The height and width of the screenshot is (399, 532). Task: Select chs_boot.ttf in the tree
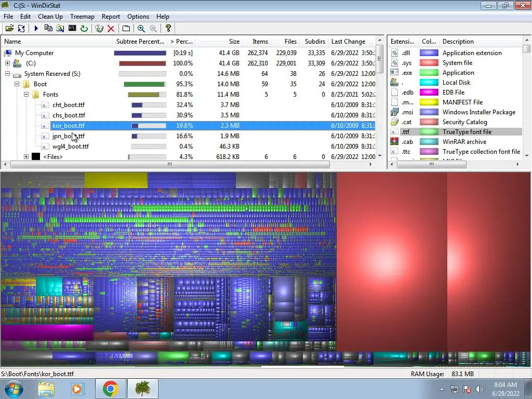pyautogui.click(x=69, y=115)
